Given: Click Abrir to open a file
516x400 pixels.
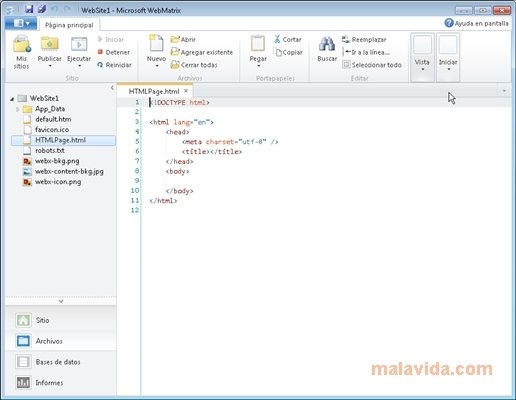Looking at the screenshot, I should pyautogui.click(x=183, y=39).
